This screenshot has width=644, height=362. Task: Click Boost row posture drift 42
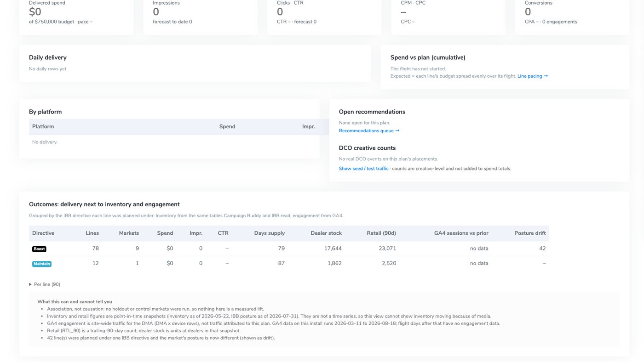[542, 249]
